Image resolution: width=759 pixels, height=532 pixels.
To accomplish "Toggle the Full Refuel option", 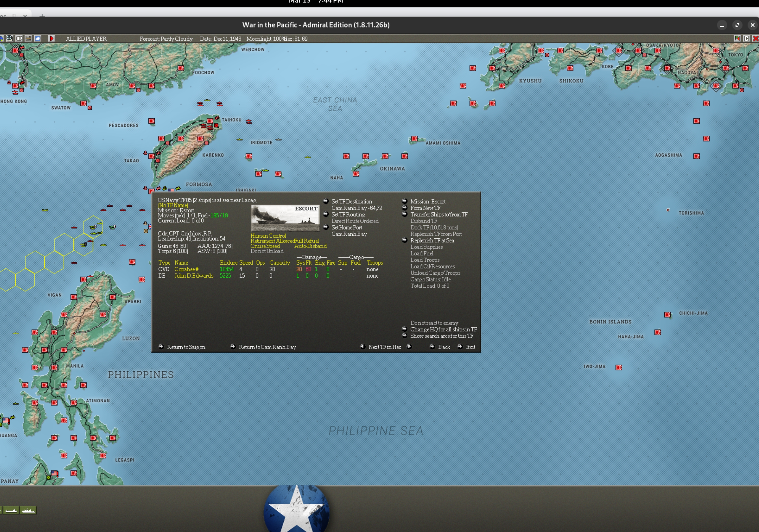I will click(x=307, y=241).
